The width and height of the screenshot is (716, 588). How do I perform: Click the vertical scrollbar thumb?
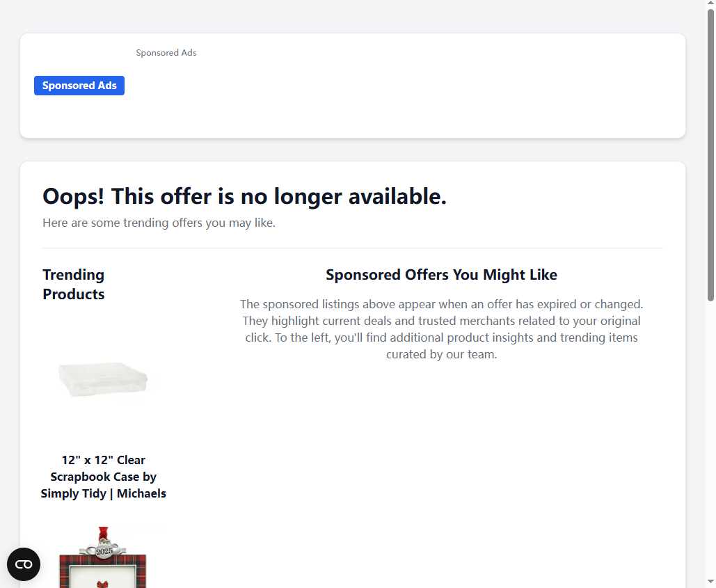point(710,153)
